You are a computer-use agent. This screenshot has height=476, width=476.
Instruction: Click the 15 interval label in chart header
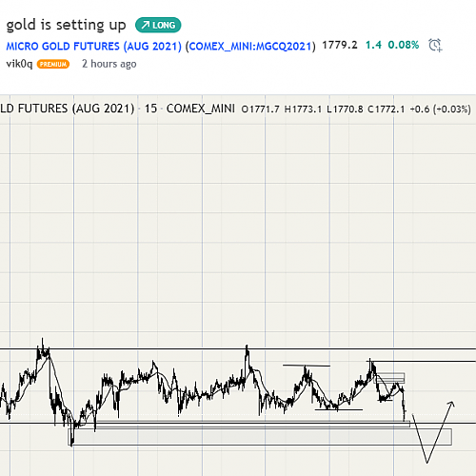tap(150, 109)
